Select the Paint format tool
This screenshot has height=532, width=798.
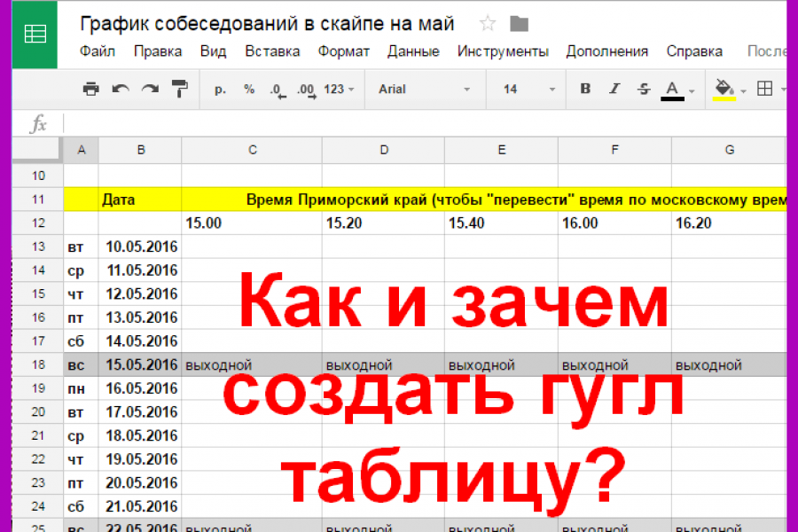[180, 89]
